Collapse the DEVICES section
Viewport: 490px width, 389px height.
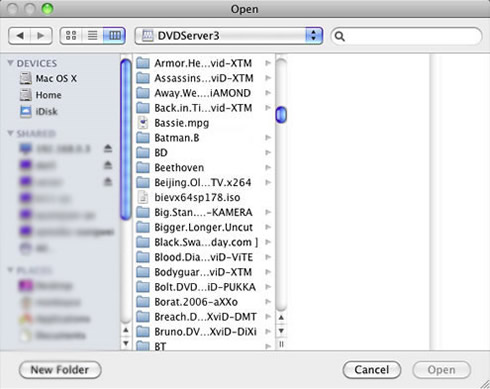click(x=10, y=63)
